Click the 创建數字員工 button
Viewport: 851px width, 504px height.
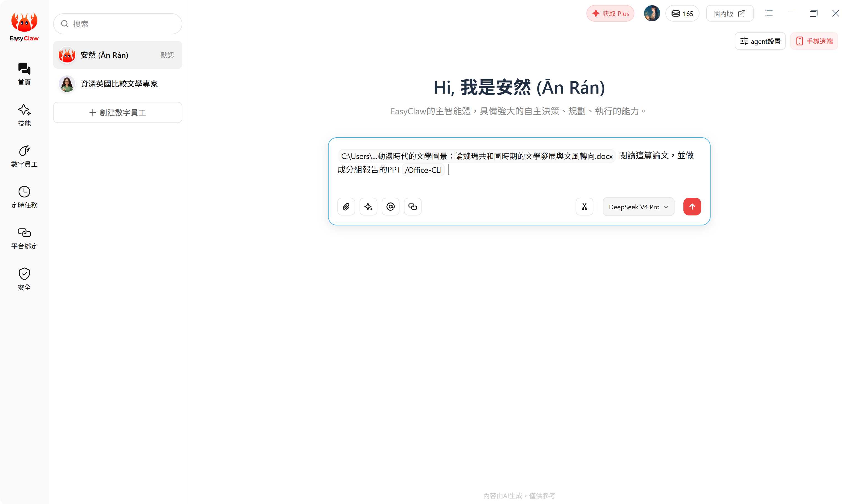[x=117, y=112]
